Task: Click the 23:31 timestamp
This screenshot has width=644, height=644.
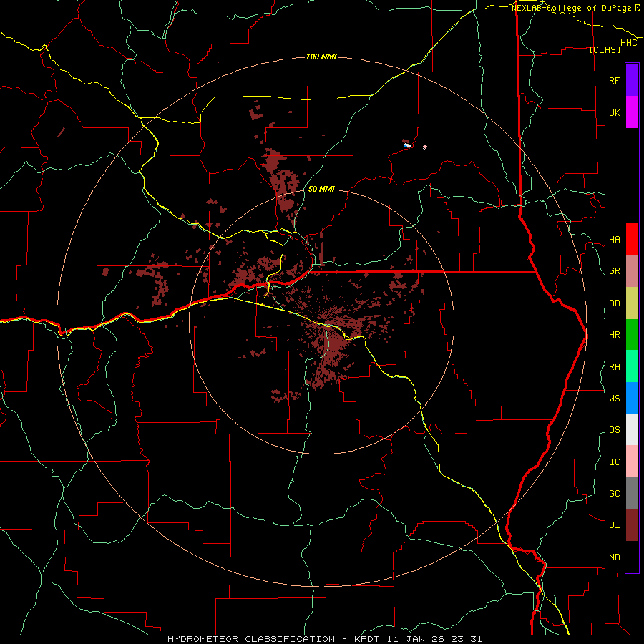Action: point(467,639)
